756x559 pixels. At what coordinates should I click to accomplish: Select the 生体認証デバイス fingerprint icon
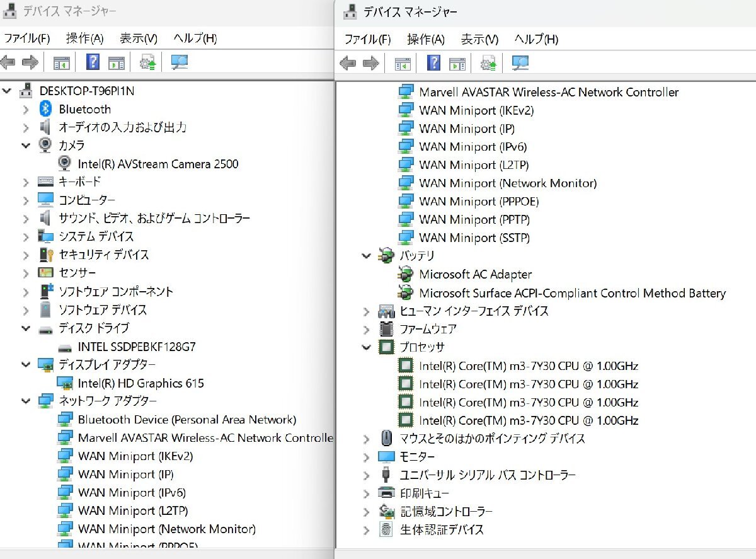tap(386, 529)
